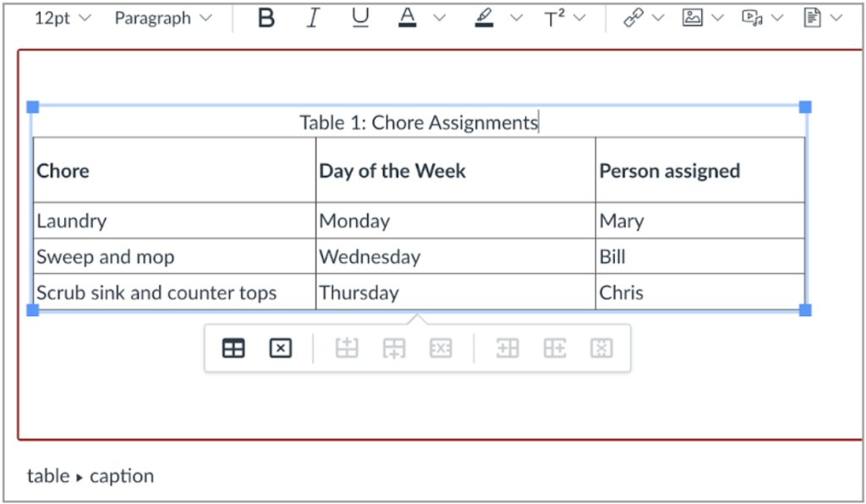The image size is (866, 504).
Task: Toggle italic formatting
Action: pyautogui.click(x=312, y=18)
